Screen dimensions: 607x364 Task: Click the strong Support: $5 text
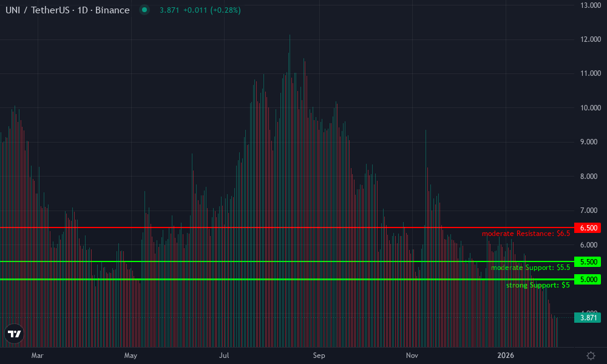(538, 285)
